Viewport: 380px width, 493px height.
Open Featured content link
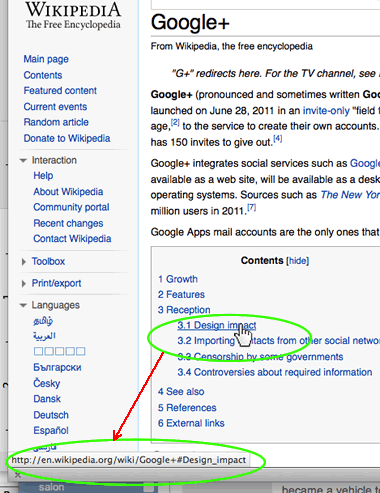pyautogui.click(x=60, y=91)
